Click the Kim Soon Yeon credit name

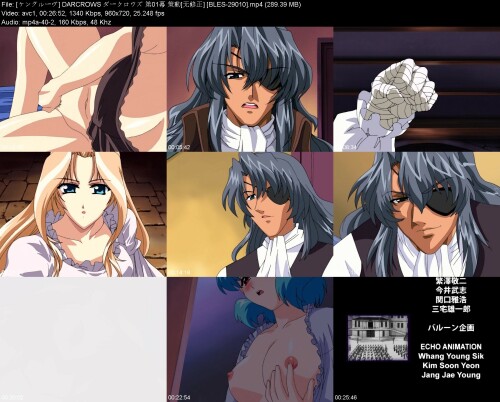click(x=451, y=365)
